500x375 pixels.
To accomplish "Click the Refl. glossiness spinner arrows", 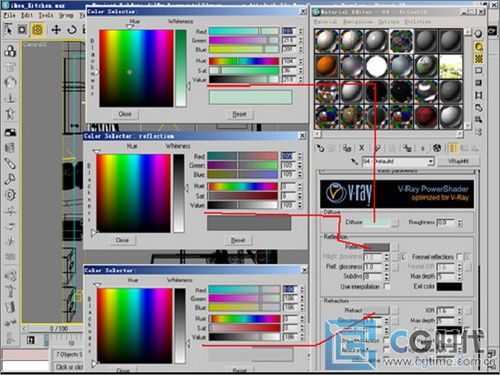I will pyautogui.click(x=387, y=267).
